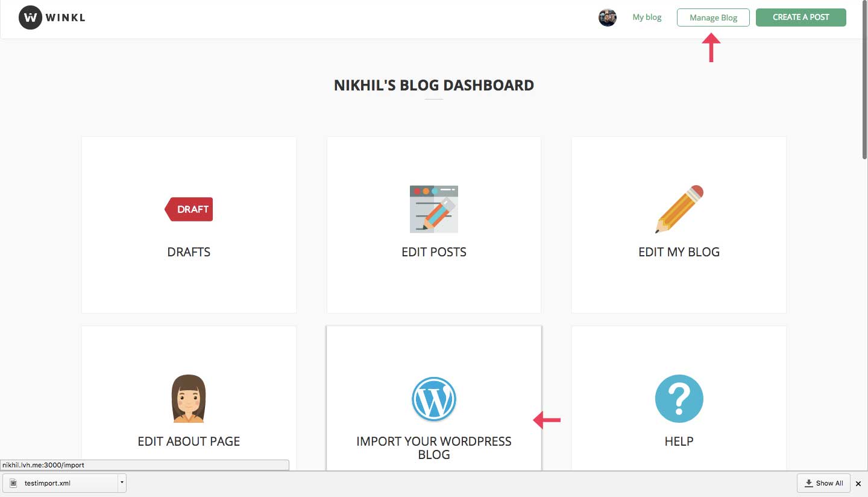
Task: Click the red Draft tag icon
Action: pos(189,209)
